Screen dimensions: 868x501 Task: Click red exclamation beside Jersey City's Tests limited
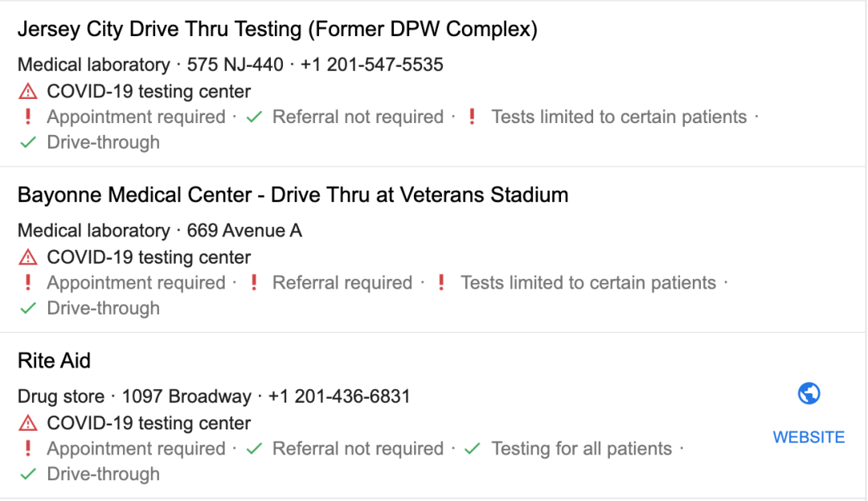pyautogui.click(x=473, y=117)
